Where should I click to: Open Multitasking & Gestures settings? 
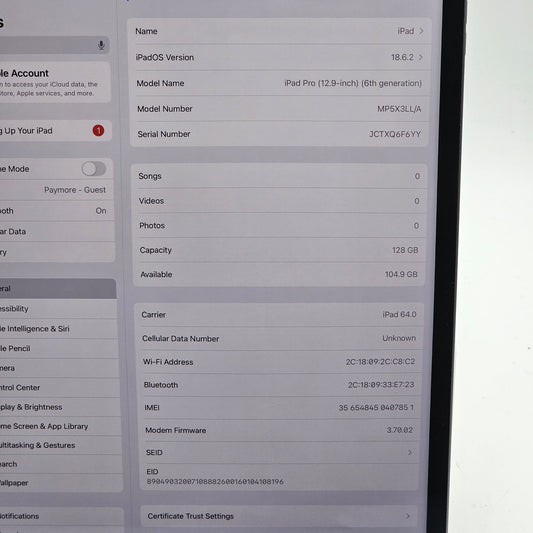pyautogui.click(x=61, y=445)
